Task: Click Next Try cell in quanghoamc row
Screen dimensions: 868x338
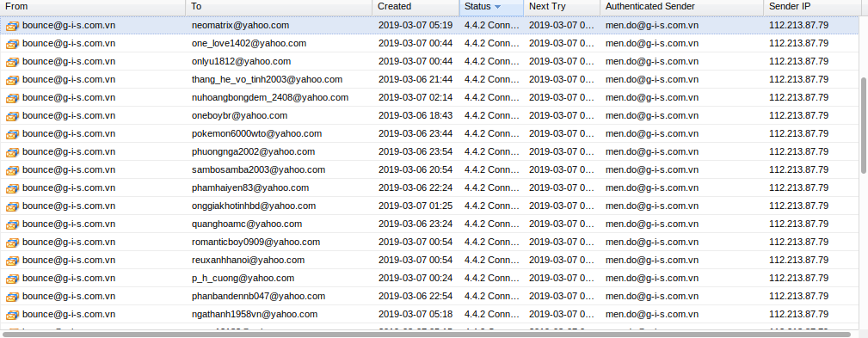Action: 562,224
